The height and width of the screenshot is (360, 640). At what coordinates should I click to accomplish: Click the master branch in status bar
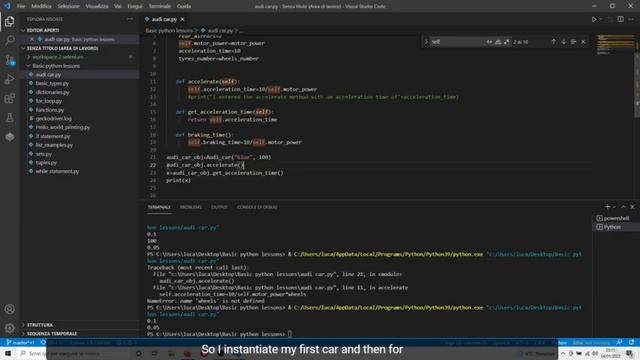[20, 342]
